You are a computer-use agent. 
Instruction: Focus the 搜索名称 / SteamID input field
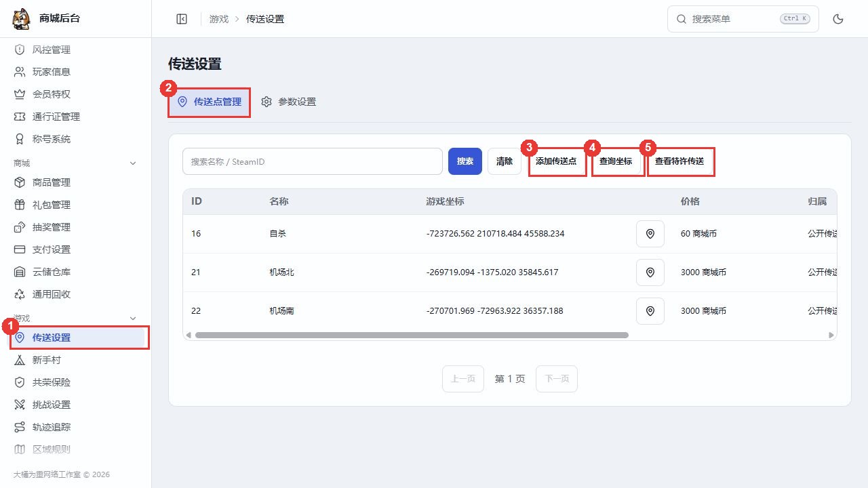pyautogui.click(x=313, y=161)
